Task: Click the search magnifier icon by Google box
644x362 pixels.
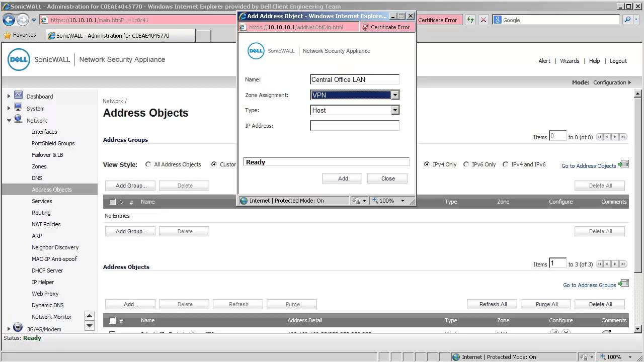Action: pos(627,20)
